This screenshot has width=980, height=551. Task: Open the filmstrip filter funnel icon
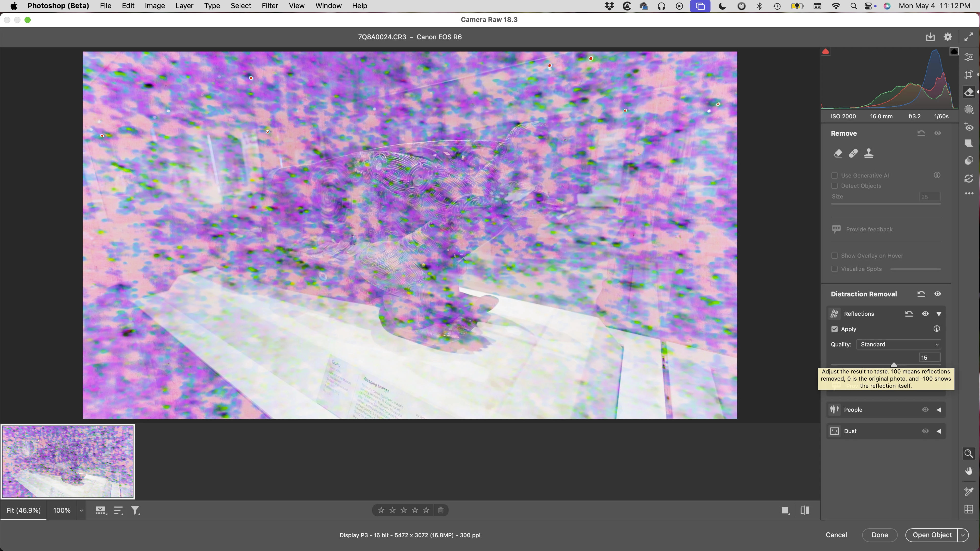(136, 510)
